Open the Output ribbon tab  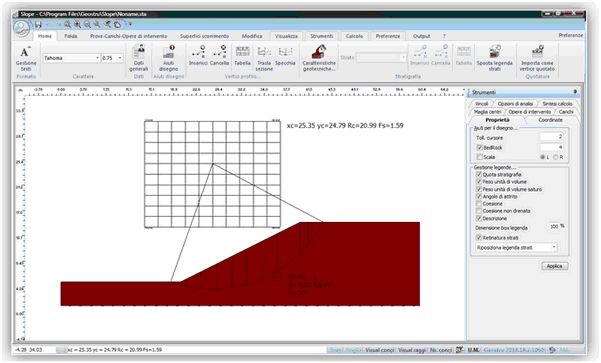(x=421, y=36)
